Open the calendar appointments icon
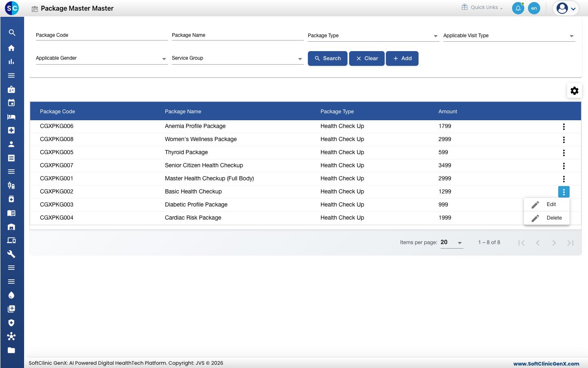The image size is (588, 368). pos(11,103)
